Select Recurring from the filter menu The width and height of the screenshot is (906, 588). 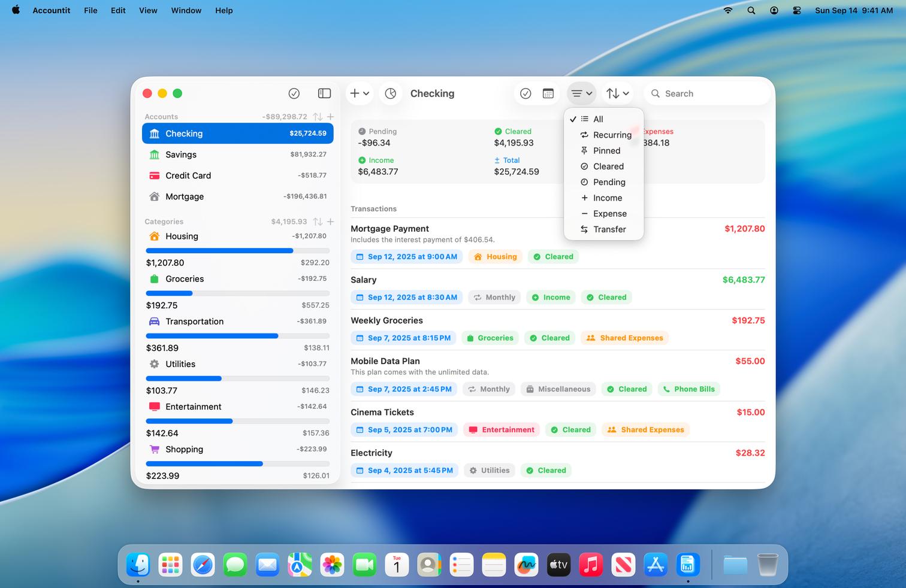click(612, 135)
